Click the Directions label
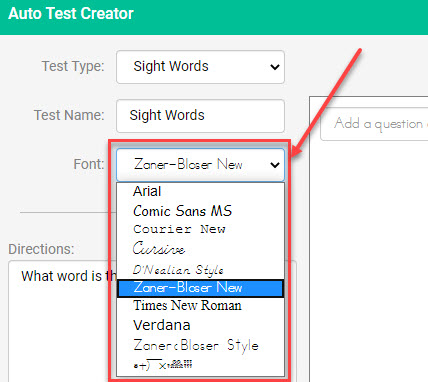This screenshot has width=428, height=382. [41, 249]
